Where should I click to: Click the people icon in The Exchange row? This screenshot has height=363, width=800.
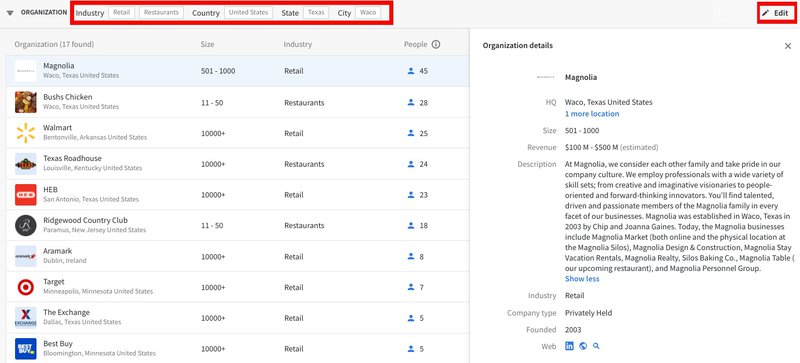[411, 318]
